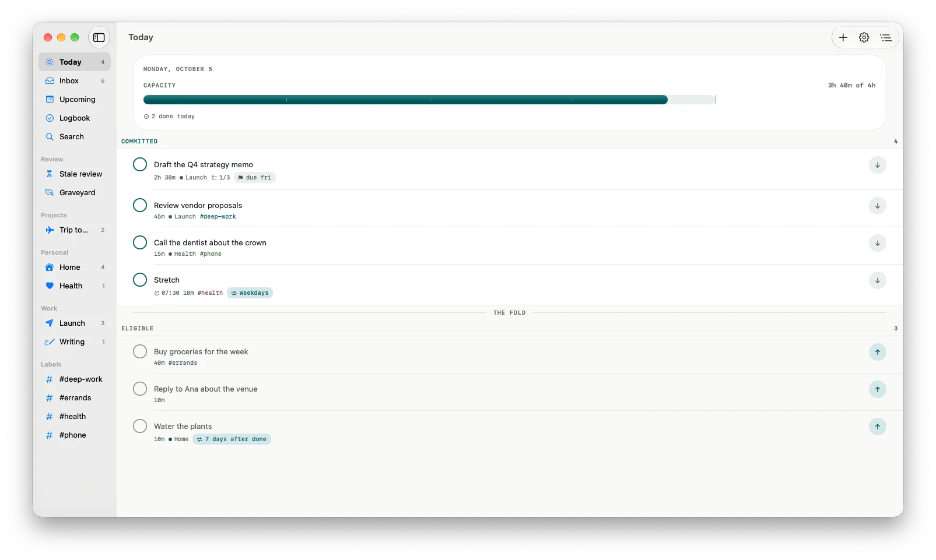Complete 'Draft the Q4 strategy memo' checkbox
Viewport: 936px width, 560px height.
pos(140,164)
